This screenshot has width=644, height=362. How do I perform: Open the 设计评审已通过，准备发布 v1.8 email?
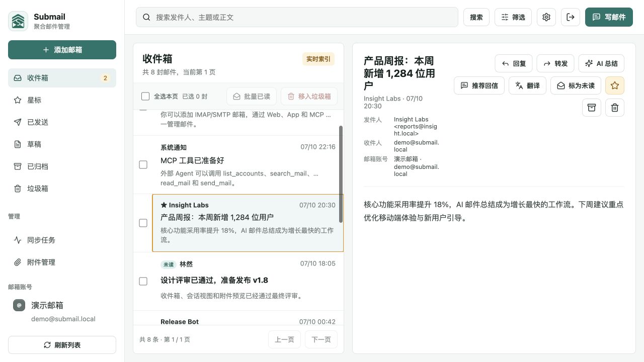248,281
